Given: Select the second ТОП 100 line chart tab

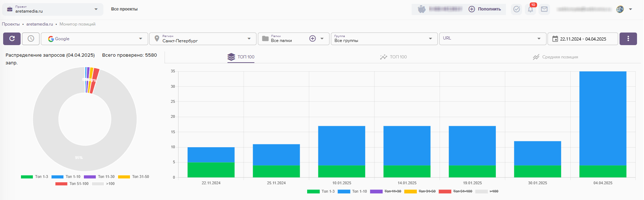Looking at the screenshot, I should click(393, 57).
